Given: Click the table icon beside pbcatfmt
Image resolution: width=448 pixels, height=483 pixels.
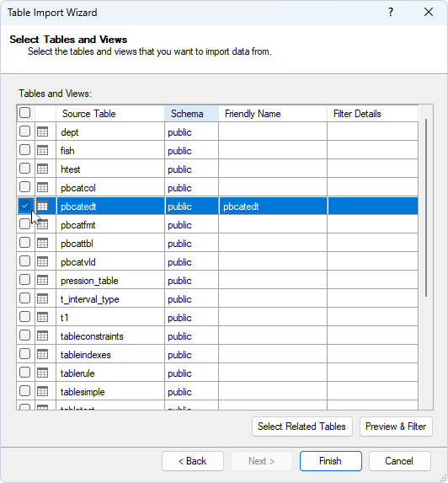Looking at the screenshot, I should coord(42,224).
